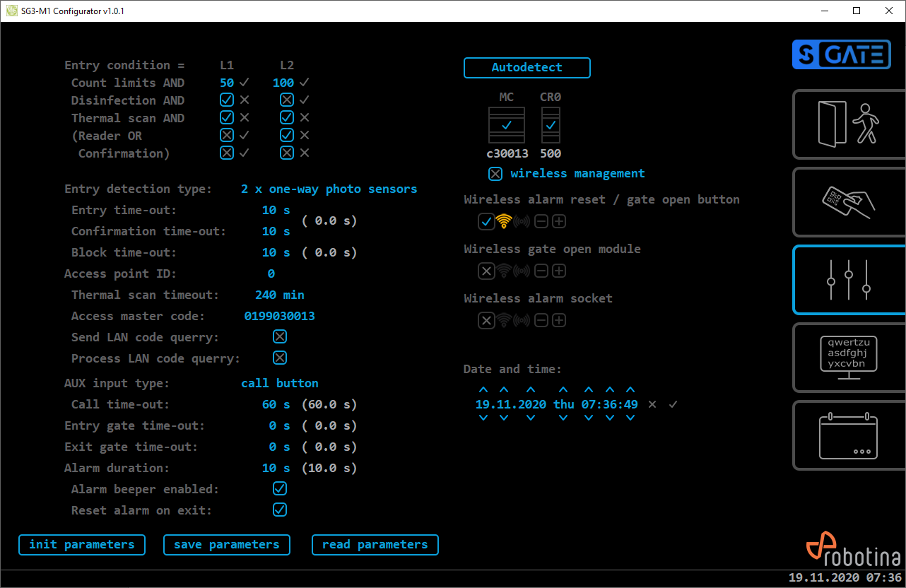Click the Autodetect button
The image size is (906, 588).
526,68
